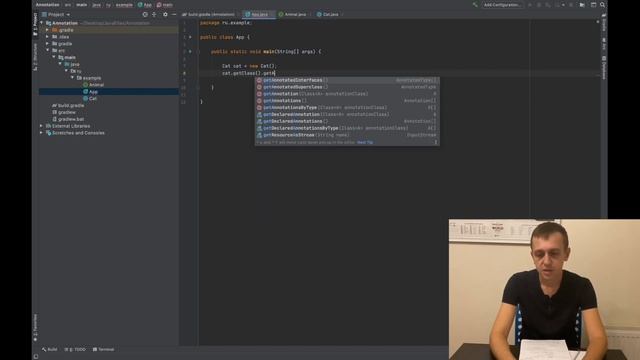
Task: Click the Cat class icon in tree
Action: click(85, 98)
